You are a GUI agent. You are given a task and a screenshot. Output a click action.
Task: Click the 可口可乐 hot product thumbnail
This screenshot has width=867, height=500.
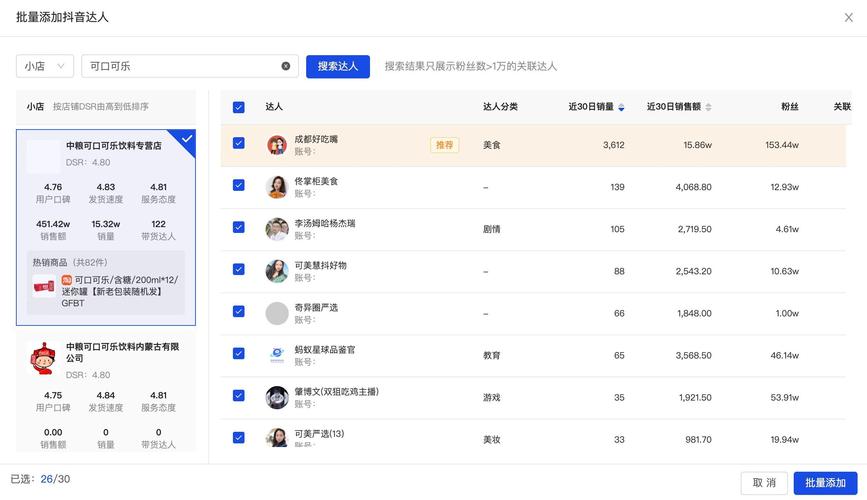click(x=44, y=287)
